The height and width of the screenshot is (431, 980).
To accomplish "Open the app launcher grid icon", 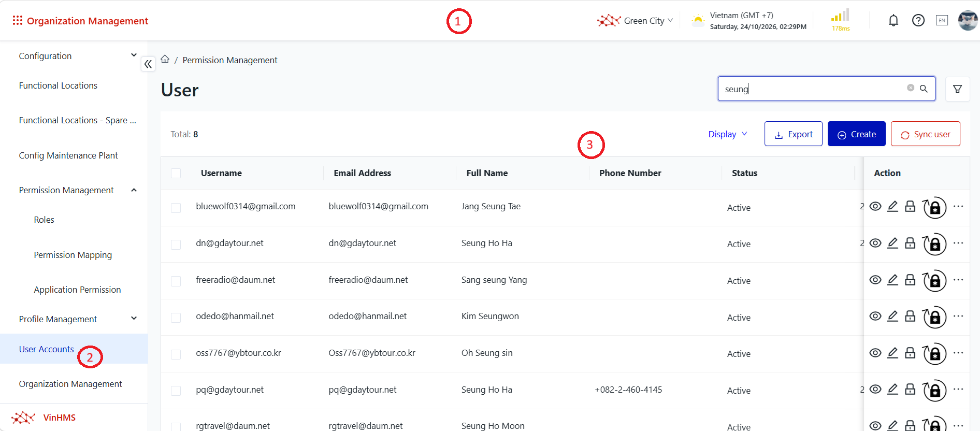I will point(18,20).
